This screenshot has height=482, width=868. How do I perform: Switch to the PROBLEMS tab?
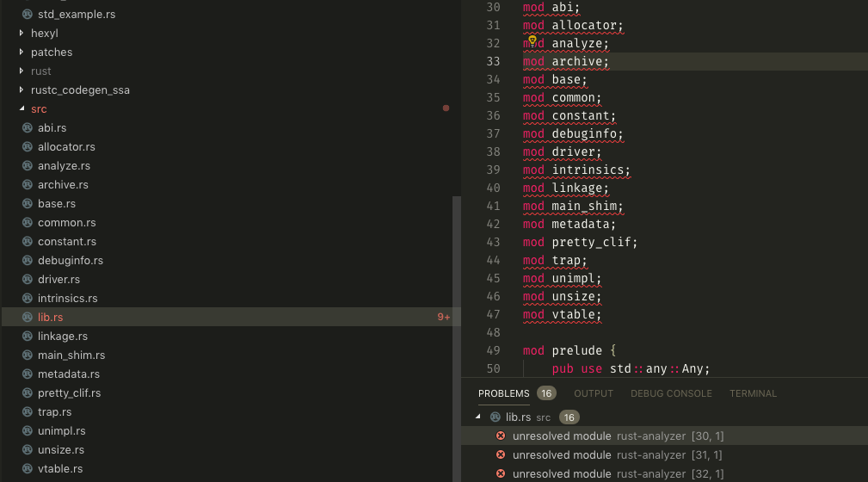coord(504,393)
